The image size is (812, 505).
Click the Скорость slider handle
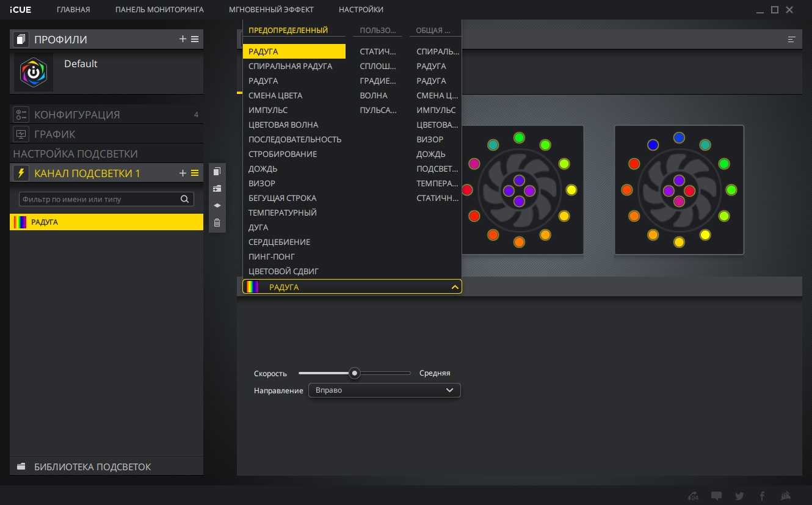(354, 373)
